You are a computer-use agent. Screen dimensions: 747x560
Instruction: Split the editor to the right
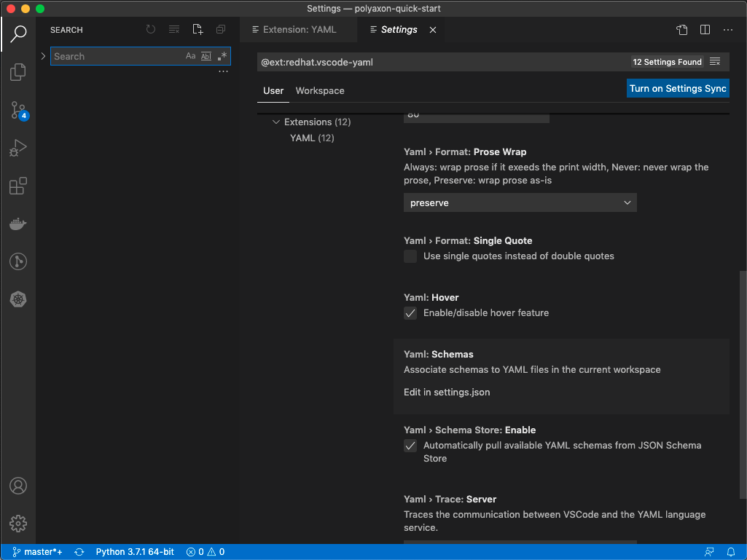(x=705, y=30)
